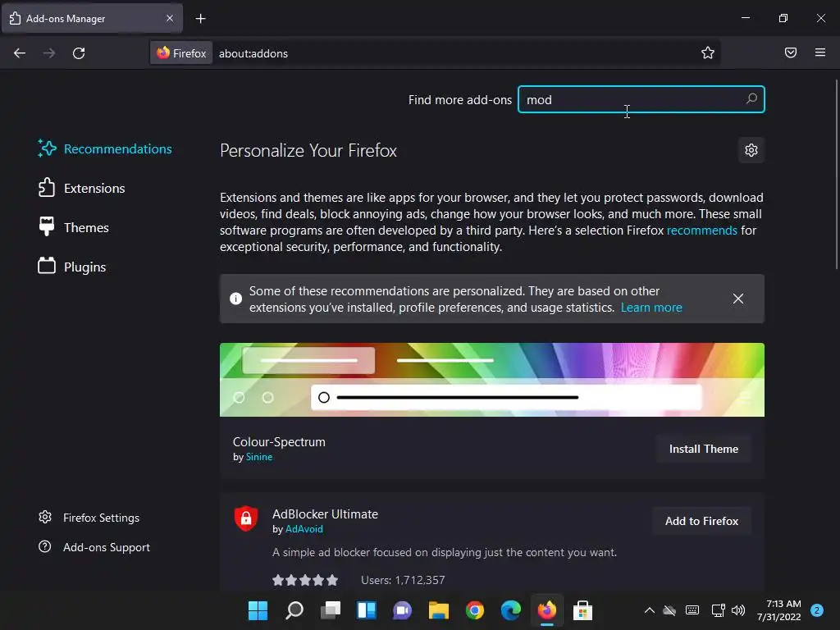
Task: Click the AdBlocker Ultimate star rating
Action: click(305, 580)
